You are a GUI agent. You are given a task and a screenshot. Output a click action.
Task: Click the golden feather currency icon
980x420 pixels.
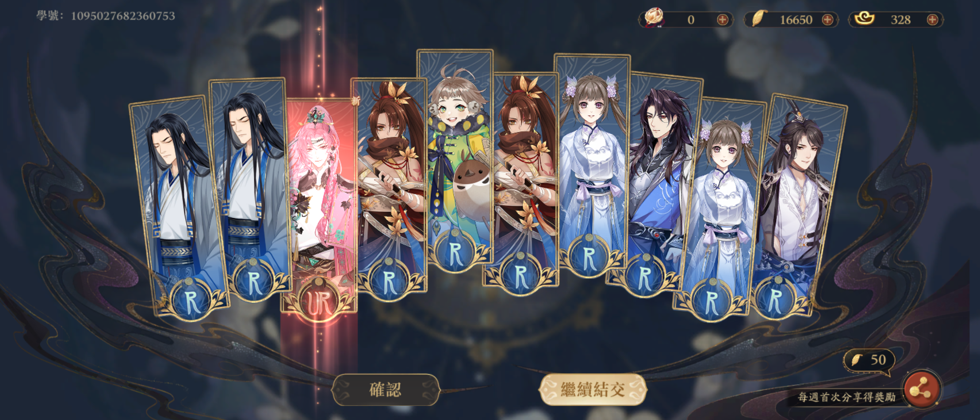click(x=758, y=19)
